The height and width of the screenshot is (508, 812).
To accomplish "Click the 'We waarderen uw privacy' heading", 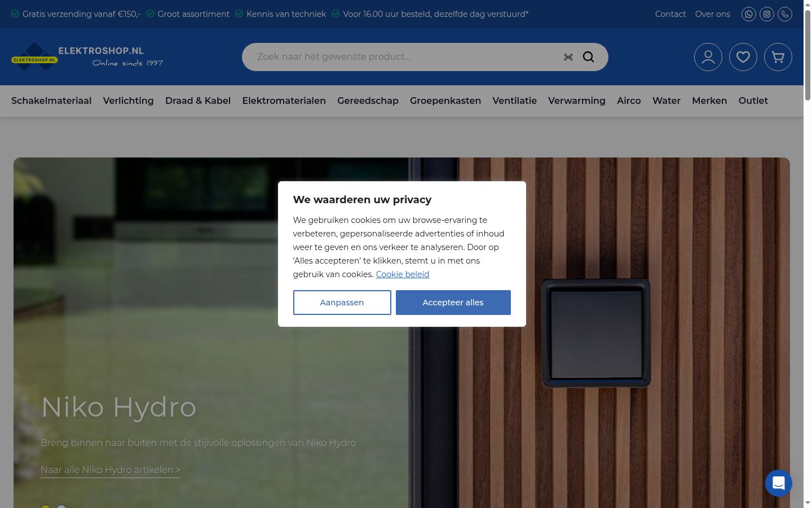I will [x=362, y=199].
